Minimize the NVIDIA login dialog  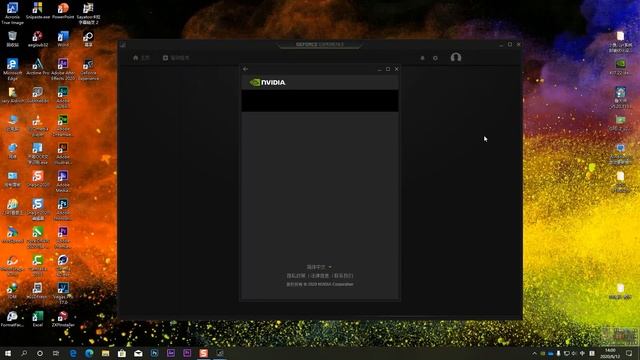tap(379, 69)
